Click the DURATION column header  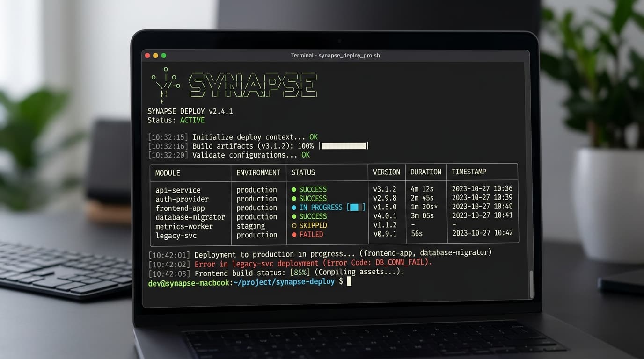point(426,172)
